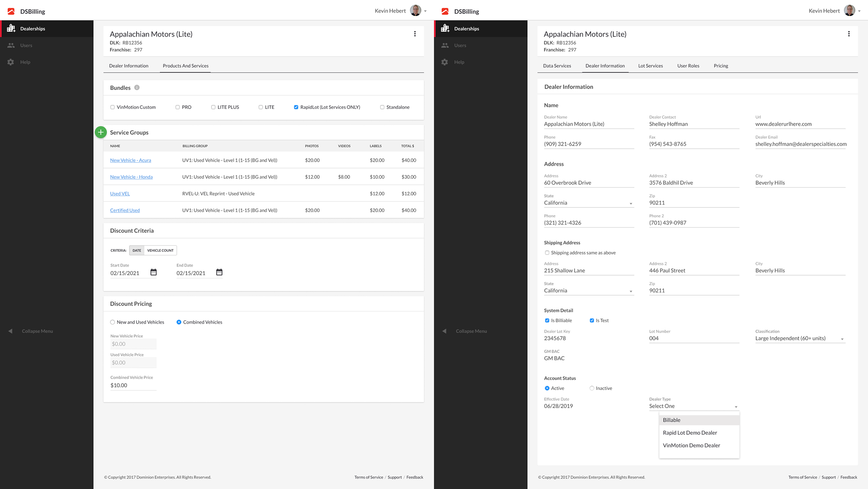This screenshot has width=868, height=489.
Task: Open Start Date calendar picker icon
Action: pos(154,272)
